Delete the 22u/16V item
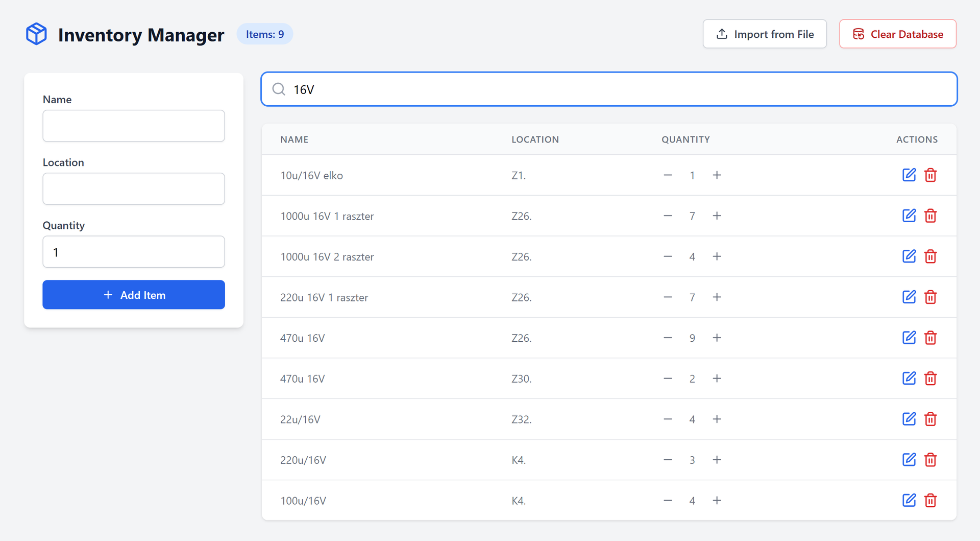The width and height of the screenshot is (980, 541). (x=930, y=419)
